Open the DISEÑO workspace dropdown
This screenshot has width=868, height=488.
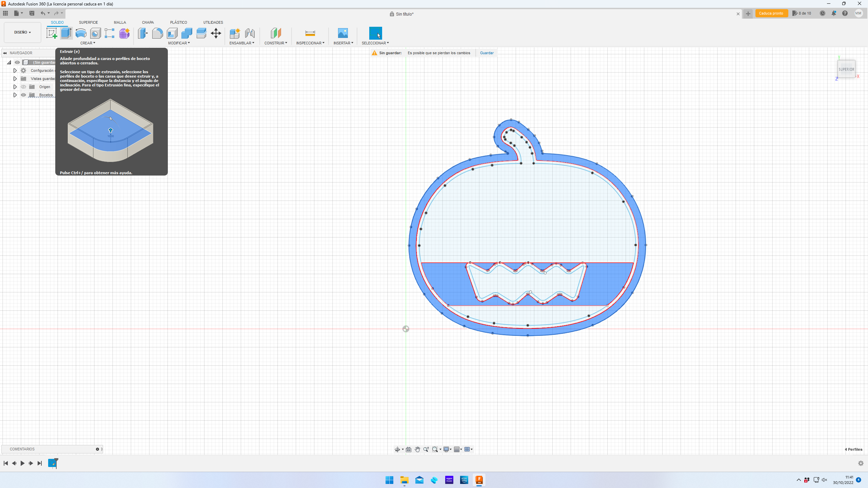[x=22, y=33]
